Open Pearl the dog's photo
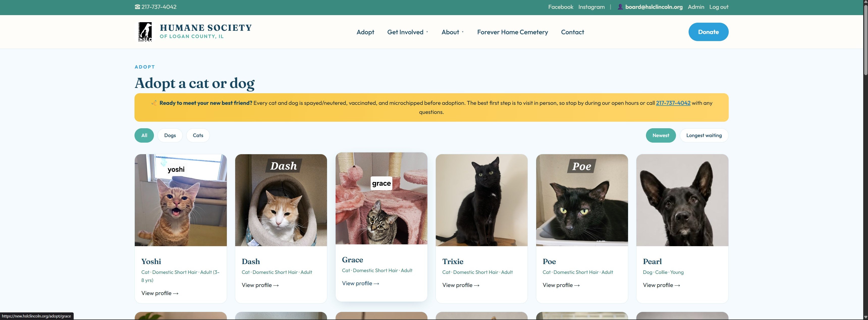Screen dimensions: 868x320 682,200
